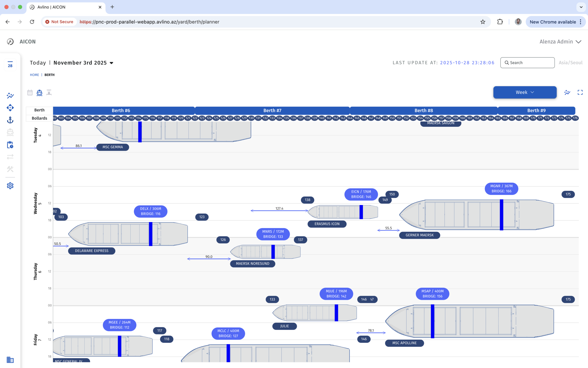
Task: Click the browser address bar URL
Action: click(150, 22)
